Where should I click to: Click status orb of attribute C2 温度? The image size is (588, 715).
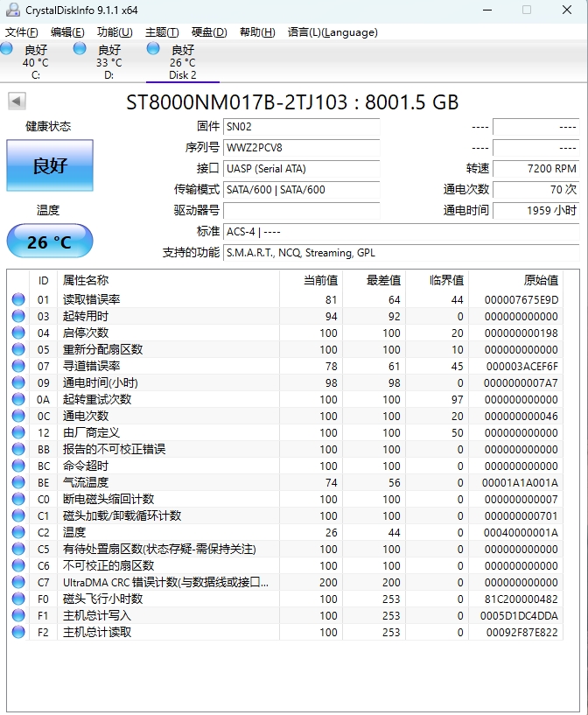pos(18,533)
